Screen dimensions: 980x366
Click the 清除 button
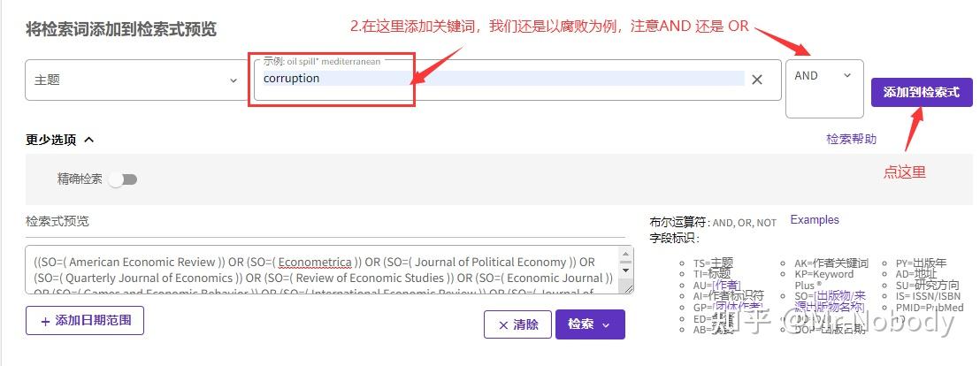pos(517,324)
